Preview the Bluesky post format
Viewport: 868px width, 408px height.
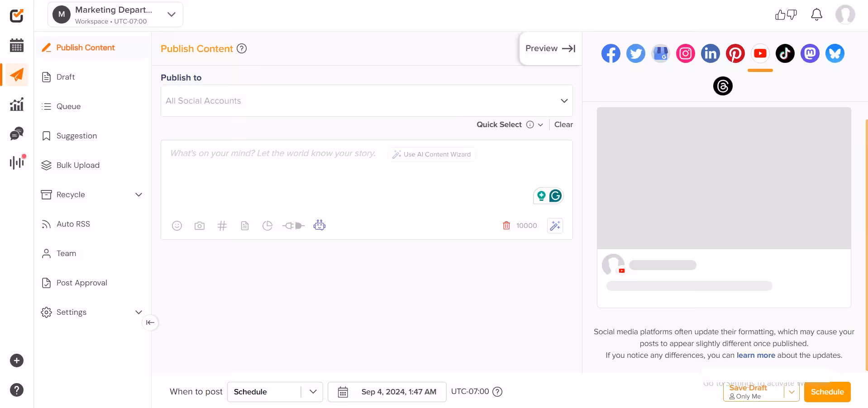coord(835,53)
